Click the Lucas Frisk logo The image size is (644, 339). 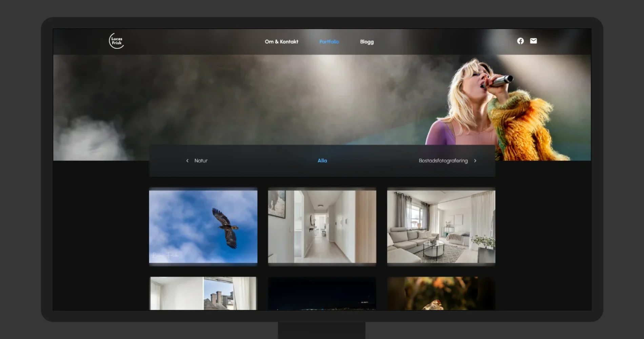point(116,41)
